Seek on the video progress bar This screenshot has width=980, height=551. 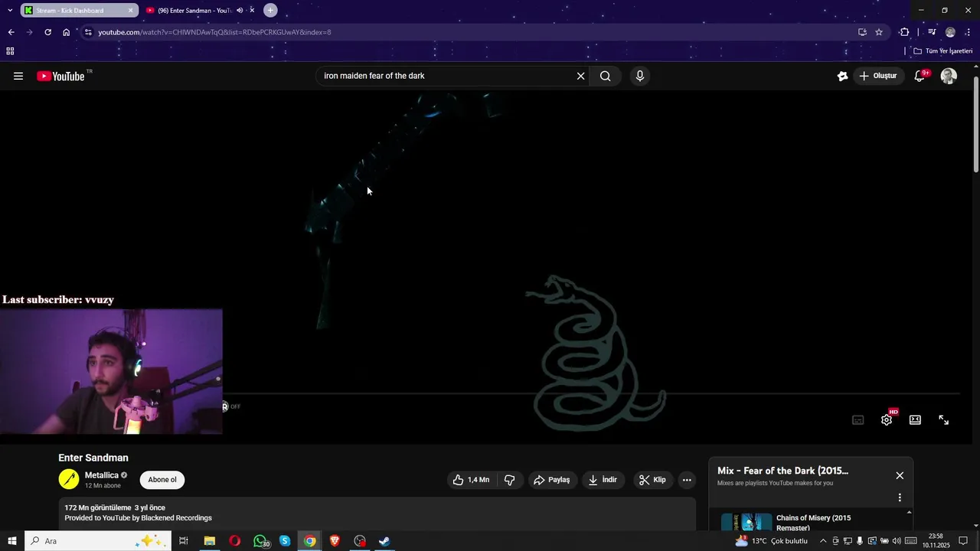tap(590, 394)
